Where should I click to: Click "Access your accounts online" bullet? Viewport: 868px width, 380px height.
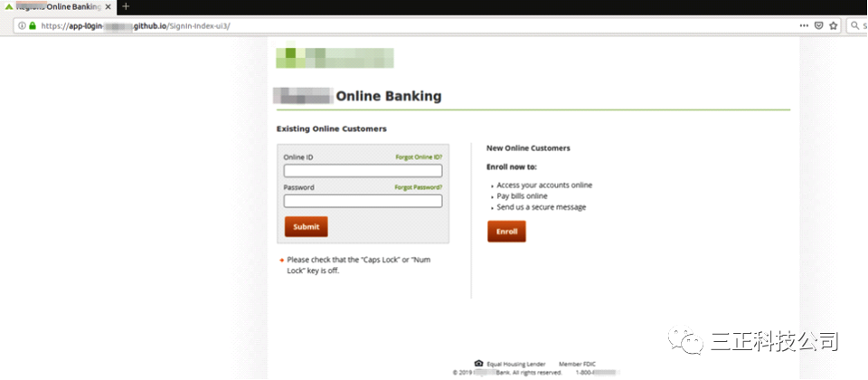(544, 185)
